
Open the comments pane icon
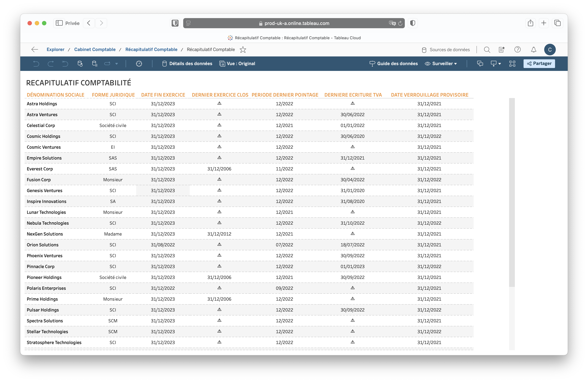[480, 64]
